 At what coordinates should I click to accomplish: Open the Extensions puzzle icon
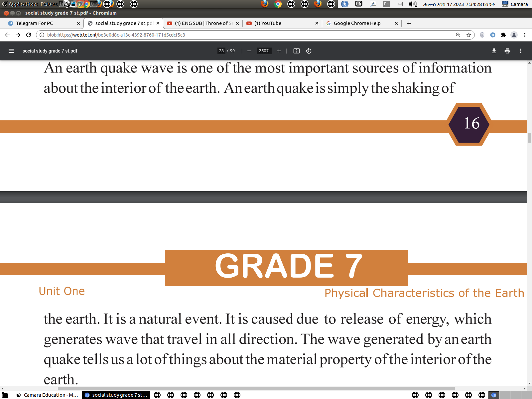tap(503, 35)
